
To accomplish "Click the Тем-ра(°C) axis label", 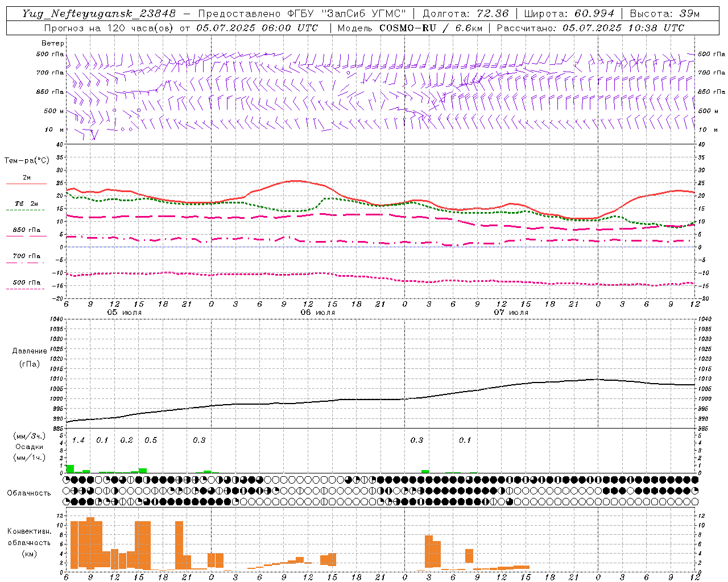I will [27, 161].
